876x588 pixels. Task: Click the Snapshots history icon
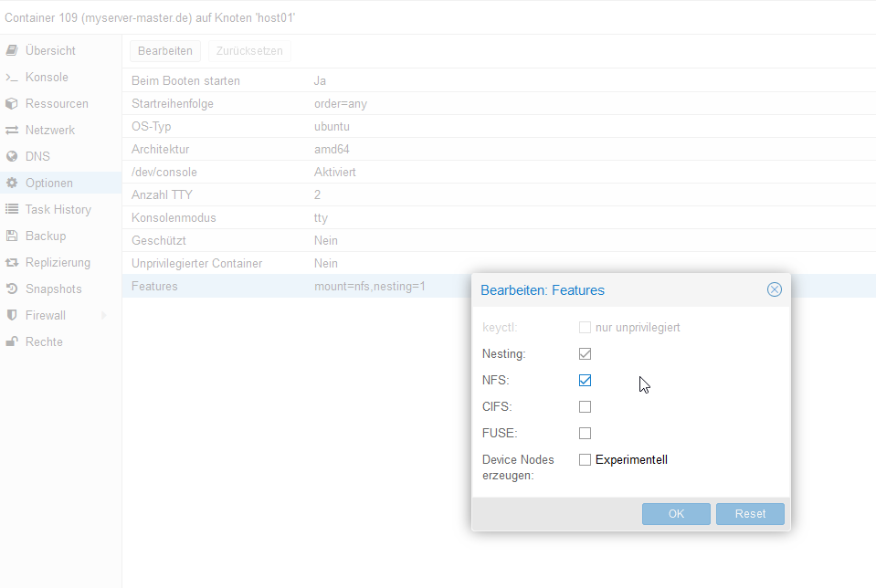[x=12, y=289]
